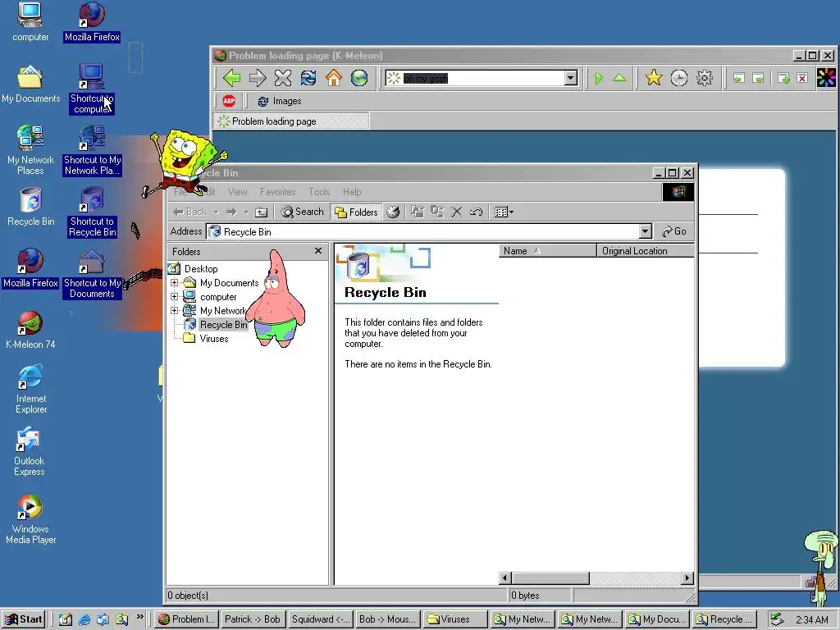Open the Forward history dropdown arrow
This screenshot has height=630, width=840.
(246, 212)
